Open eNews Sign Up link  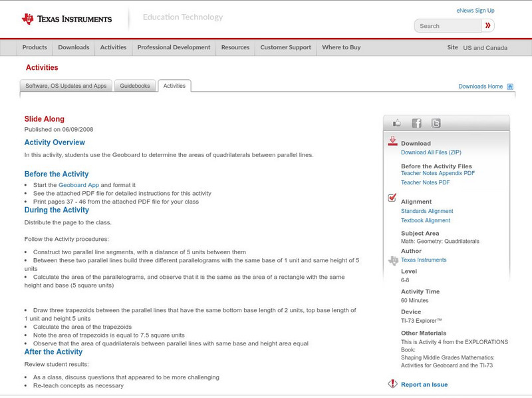point(475,11)
